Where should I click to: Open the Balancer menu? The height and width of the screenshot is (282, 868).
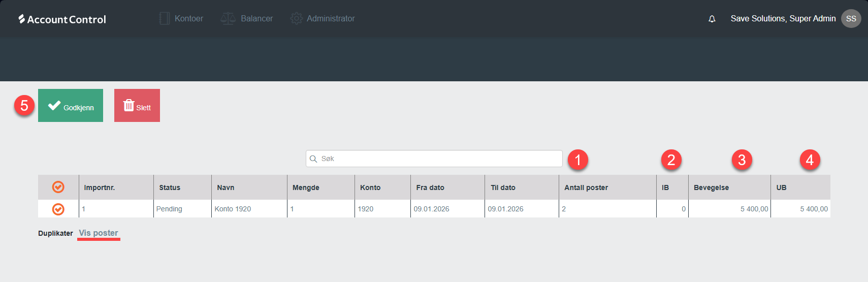pos(256,19)
